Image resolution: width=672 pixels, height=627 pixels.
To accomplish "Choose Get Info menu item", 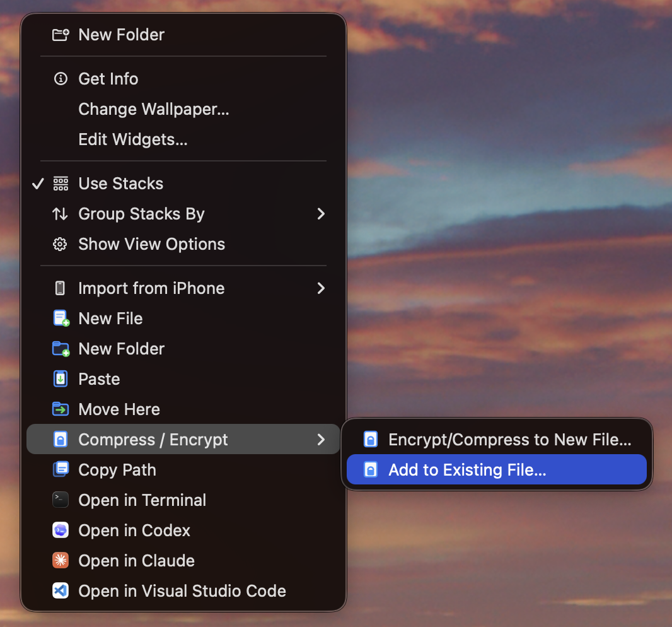I will (183, 79).
